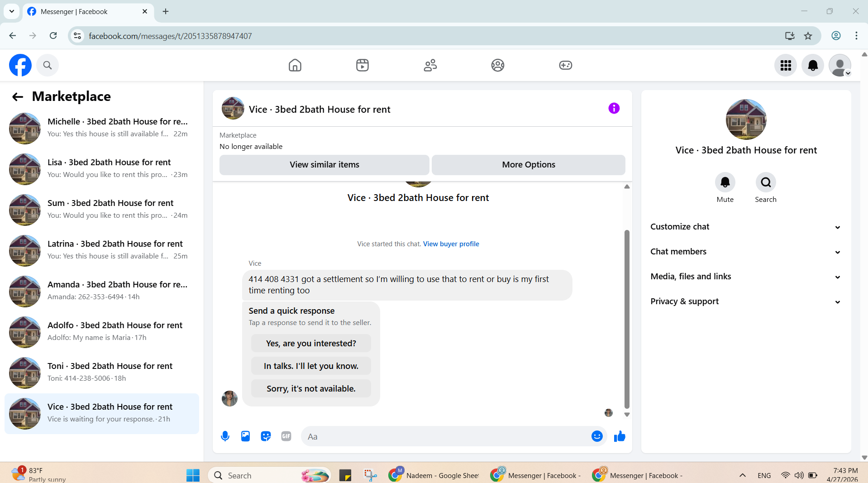Open Snipping Tool from taskbar
The image size is (868, 483).
[x=370, y=475]
